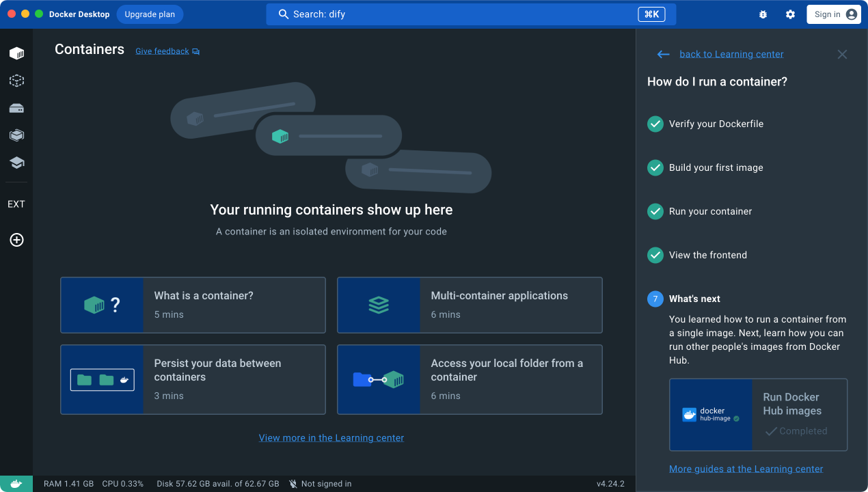This screenshot has height=492, width=868.
Task: Open the bug troubleshoot icon
Action: pos(763,14)
